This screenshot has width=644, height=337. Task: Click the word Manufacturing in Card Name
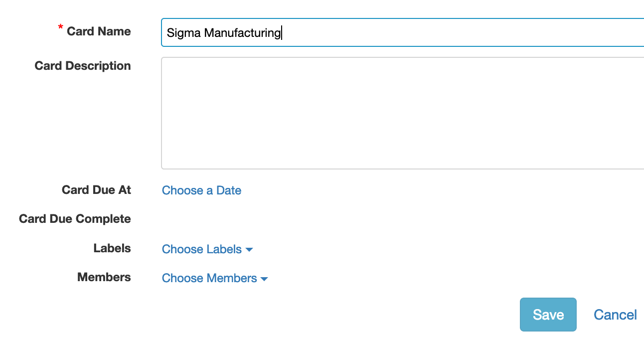pyautogui.click(x=243, y=33)
